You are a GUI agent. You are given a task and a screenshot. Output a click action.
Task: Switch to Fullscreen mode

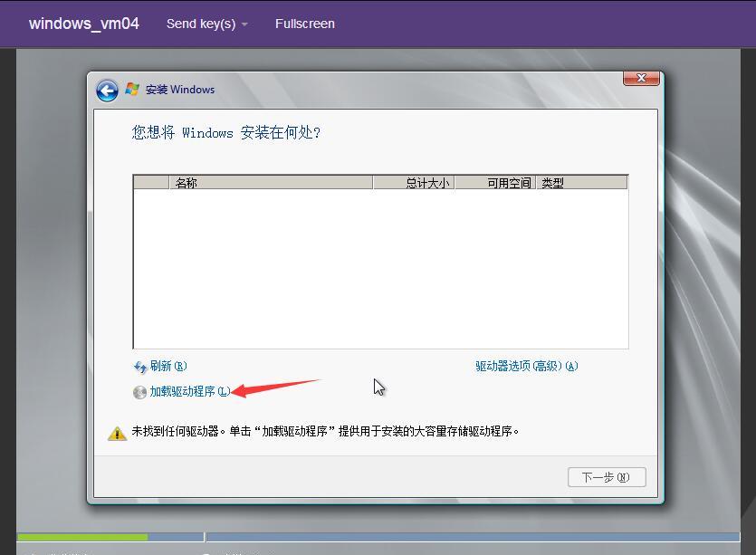[x=305, y=24]
